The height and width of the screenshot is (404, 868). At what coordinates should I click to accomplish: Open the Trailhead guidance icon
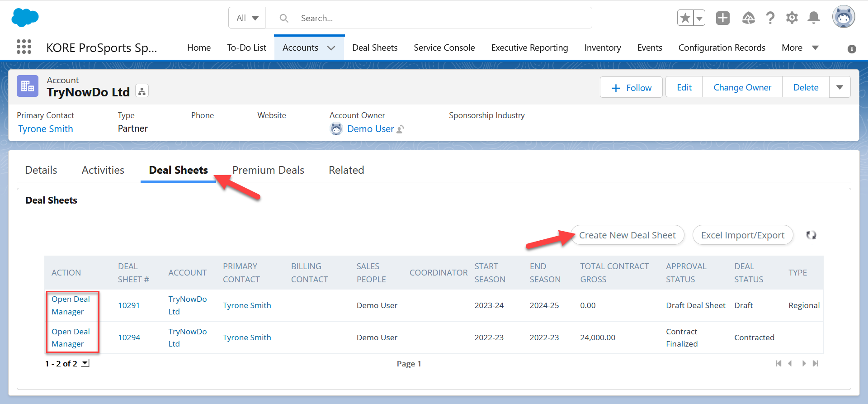pos(749,18)
